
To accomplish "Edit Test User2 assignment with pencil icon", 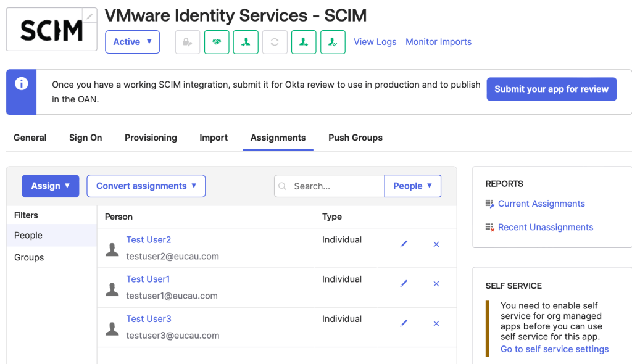I will click(x=404, y=244).
